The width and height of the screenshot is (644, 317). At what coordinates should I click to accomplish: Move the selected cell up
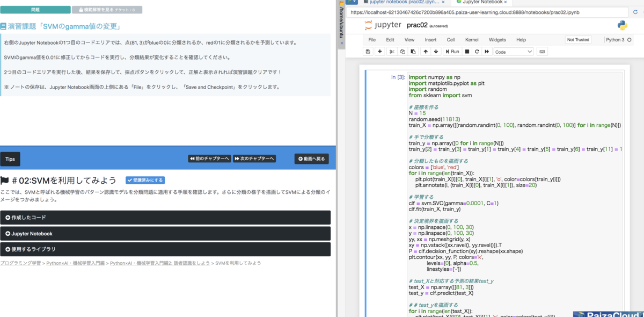tap(426, 51)
